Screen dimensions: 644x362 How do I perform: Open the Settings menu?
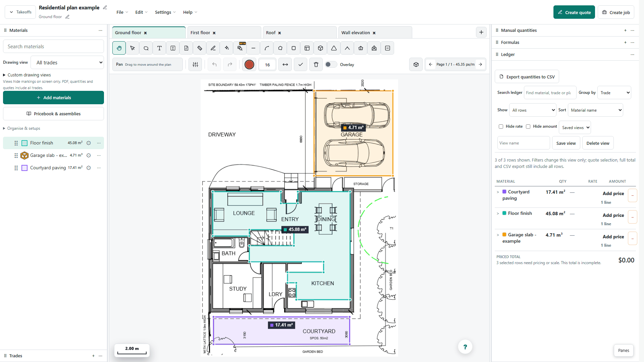(x=165, y=12)
